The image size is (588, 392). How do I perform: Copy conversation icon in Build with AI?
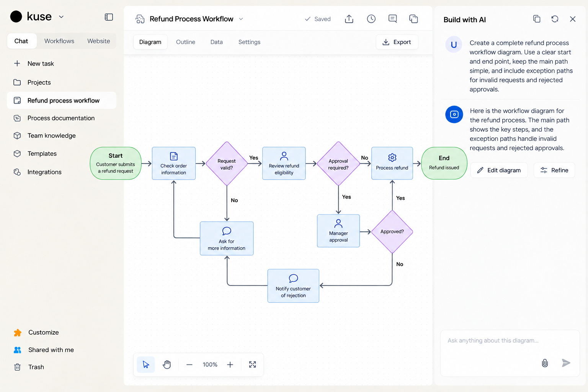[x=537, y=19]
